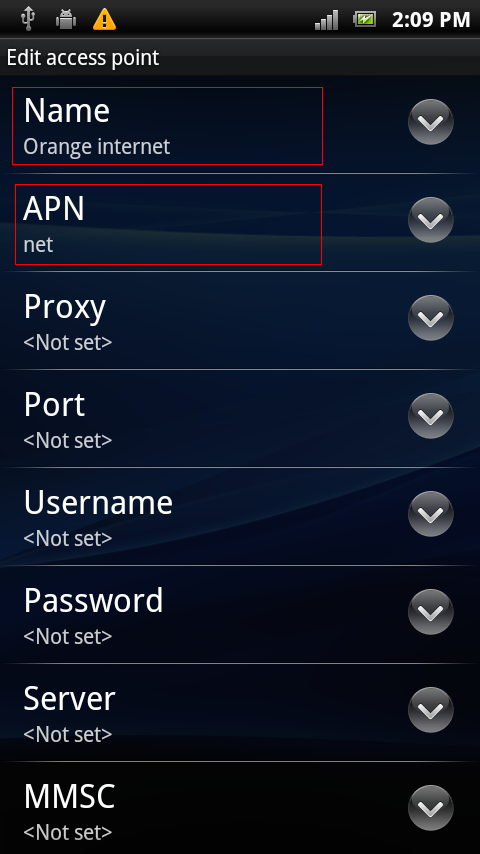Tap the Android debug icon in status bar
480x854 pixels.
tap(66, 20)
